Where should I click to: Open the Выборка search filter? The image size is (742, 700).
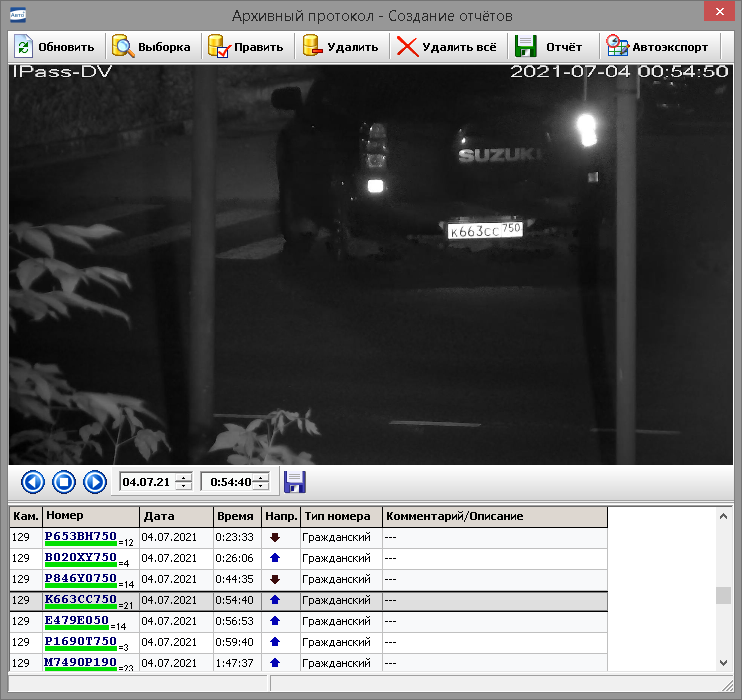(x=152, y=47)
